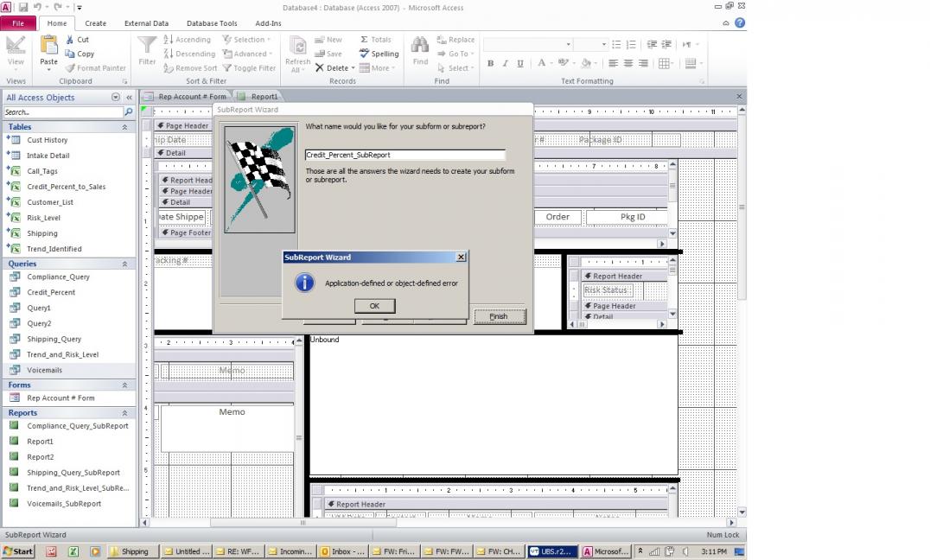Click OK in the SubReport Wizard error dialog
Image resolution: width=930 pixels, height=560 pixels.
click(374, 306)
